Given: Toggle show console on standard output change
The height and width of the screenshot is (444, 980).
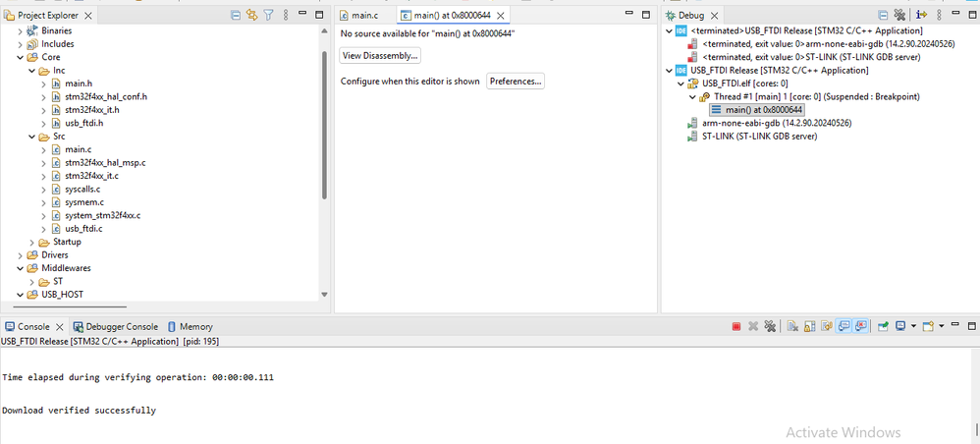Looking at the screenshot, I should point(844,326).
